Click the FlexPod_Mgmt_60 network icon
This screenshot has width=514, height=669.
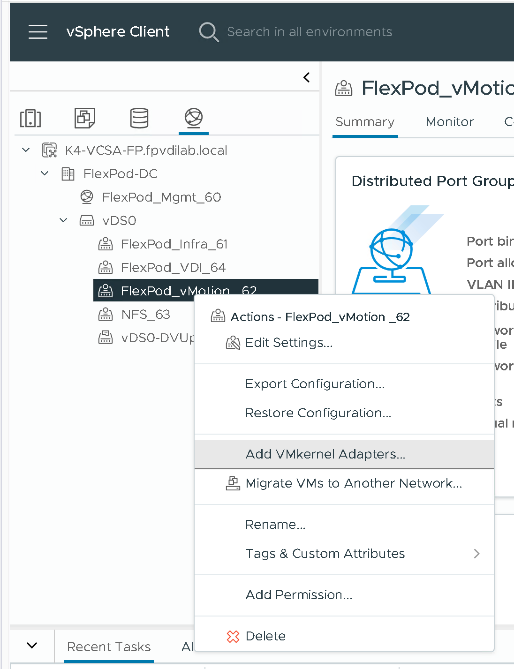87,197
